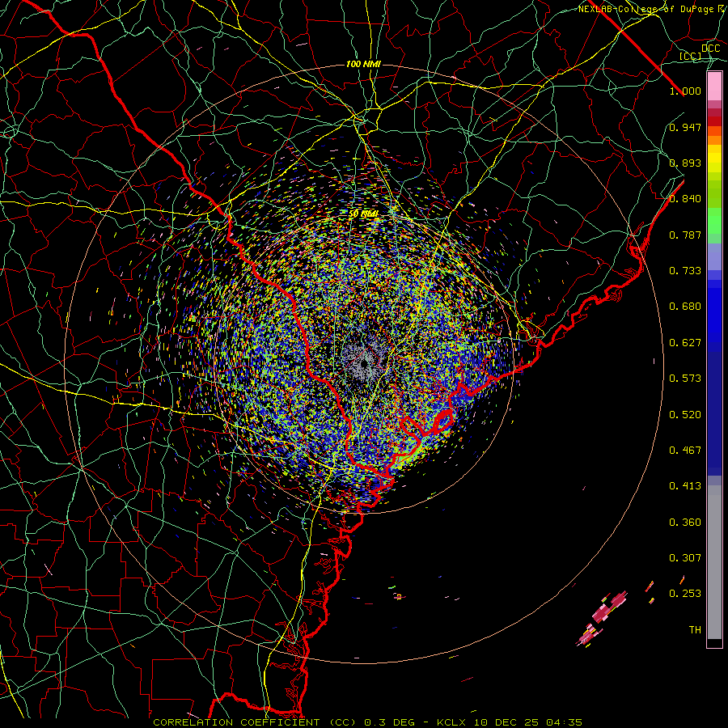Select the 0.733 scale value
Viewport: 728px width, 728px height.
[685, 271]
